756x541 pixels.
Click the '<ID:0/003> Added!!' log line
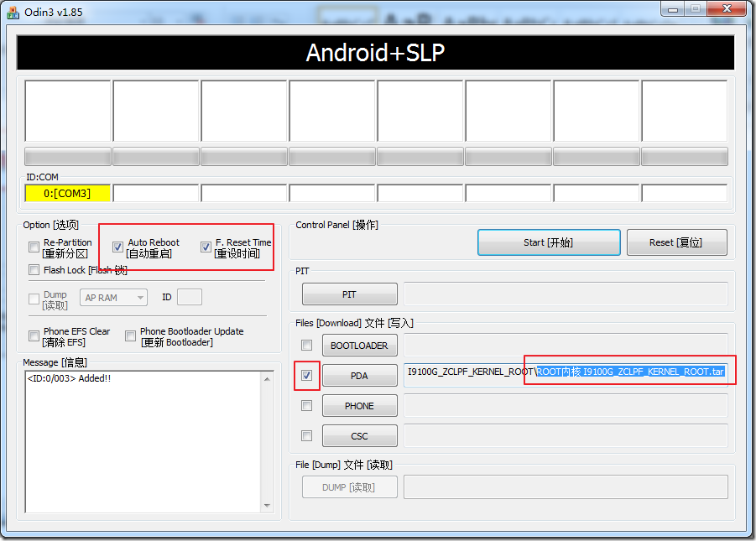click(69, 378)
